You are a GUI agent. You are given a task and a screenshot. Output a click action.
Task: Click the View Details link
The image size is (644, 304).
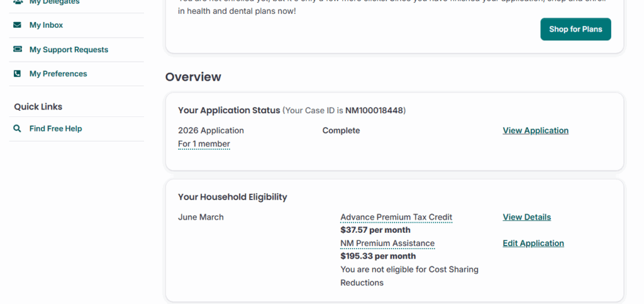(x=526, y=217)
